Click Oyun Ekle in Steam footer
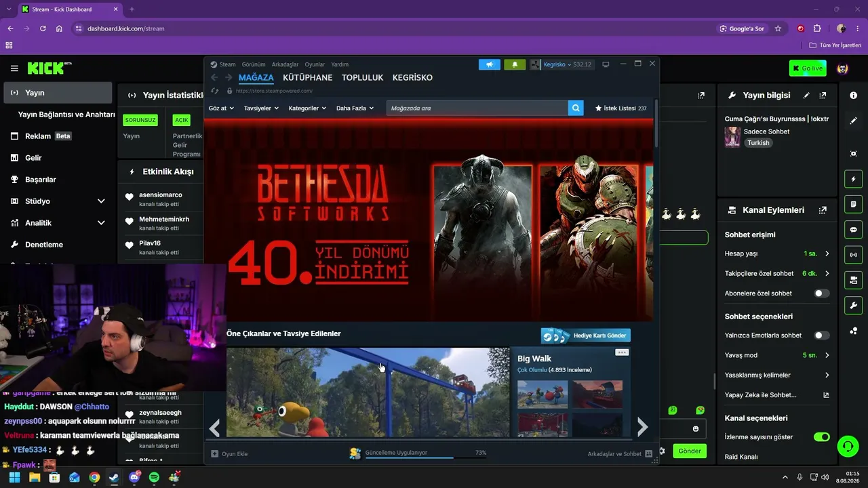This screenshot has width=868, height=488. tap(229, 453)
